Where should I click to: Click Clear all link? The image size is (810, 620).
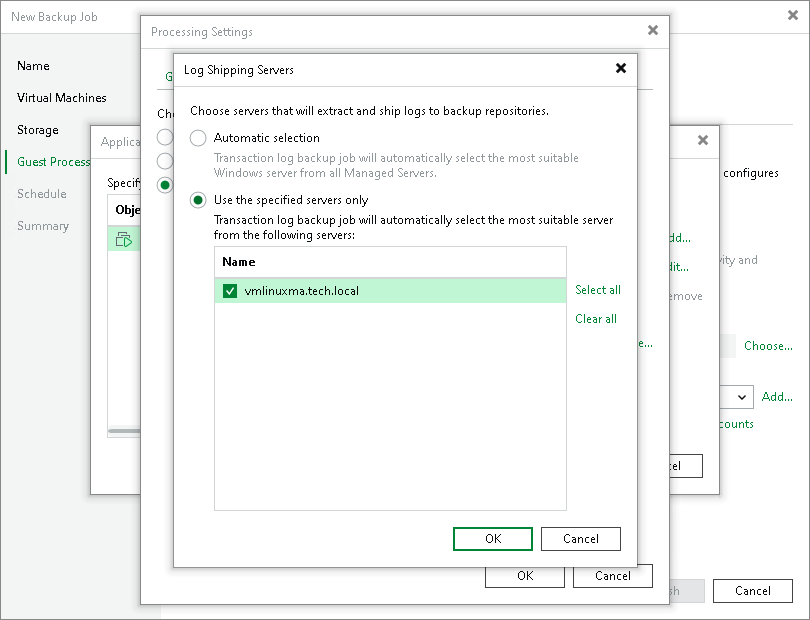596,319
